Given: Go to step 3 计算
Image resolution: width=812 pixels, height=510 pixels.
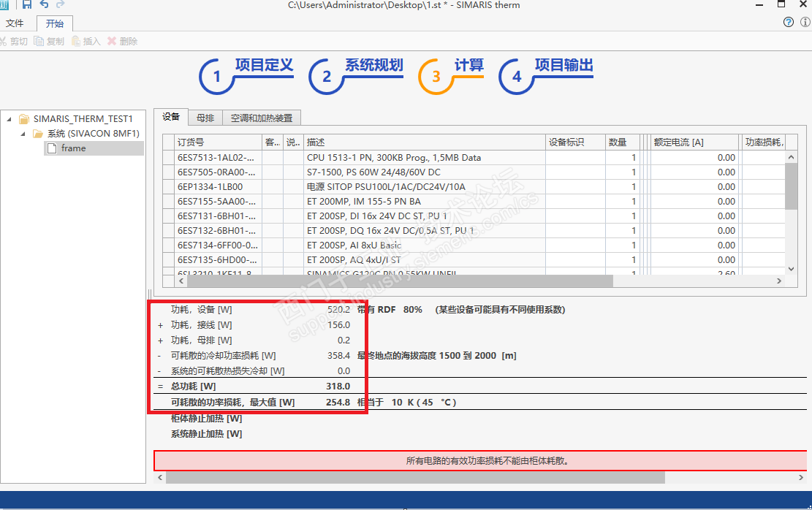Looking at the screenshot, I should pos(451,75).
